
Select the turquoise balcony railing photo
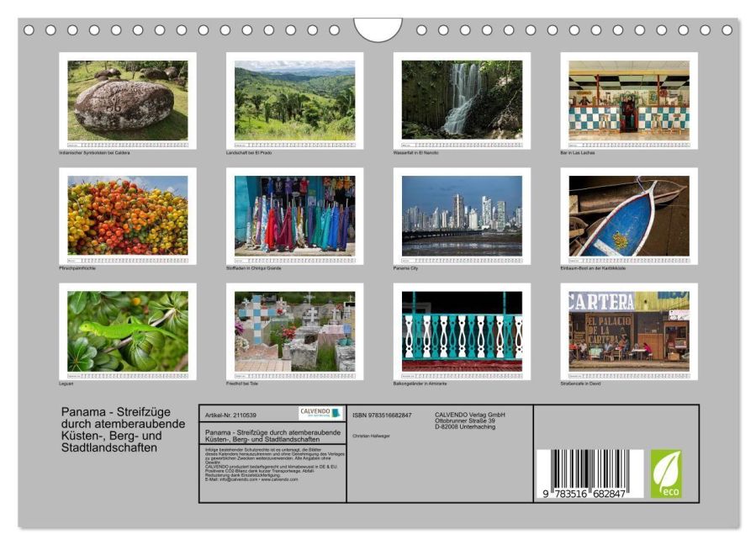(462, 331)
